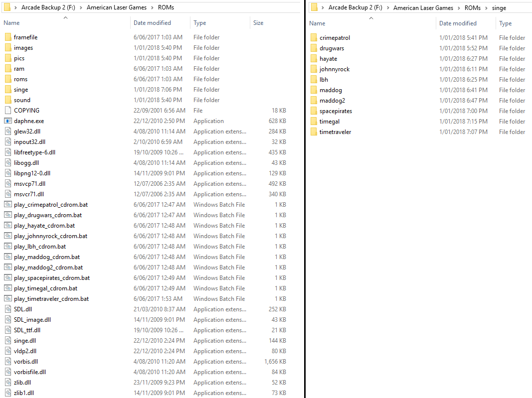Click the crimepatrol folder icon in the right window

(x=314, y=38)
